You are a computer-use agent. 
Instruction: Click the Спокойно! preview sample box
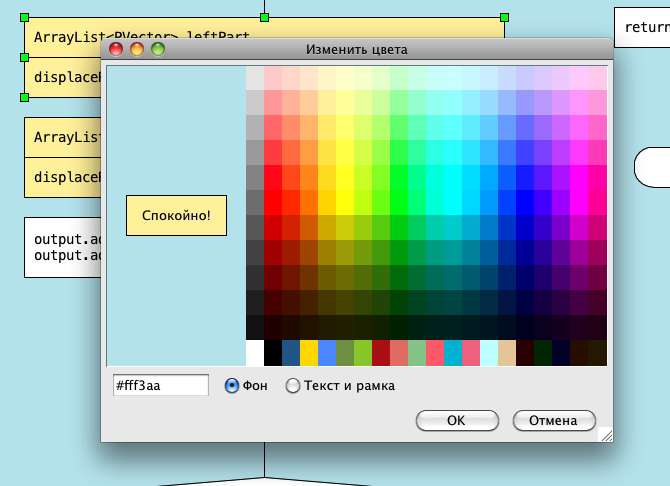[x=176, y=215]
